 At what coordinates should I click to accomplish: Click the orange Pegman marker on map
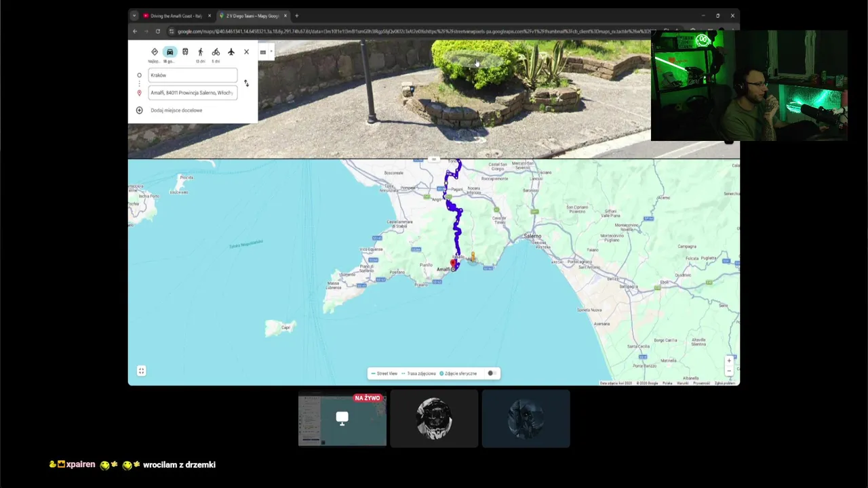click(473, 256)
